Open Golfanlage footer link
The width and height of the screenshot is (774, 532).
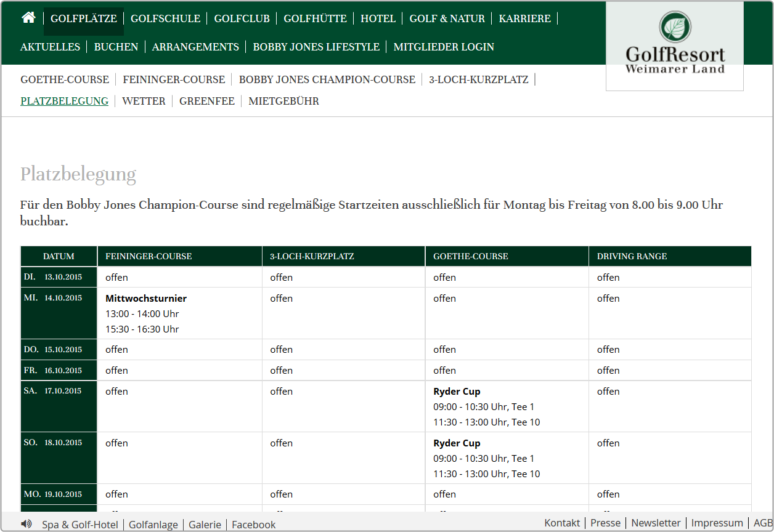coord(153,525)
